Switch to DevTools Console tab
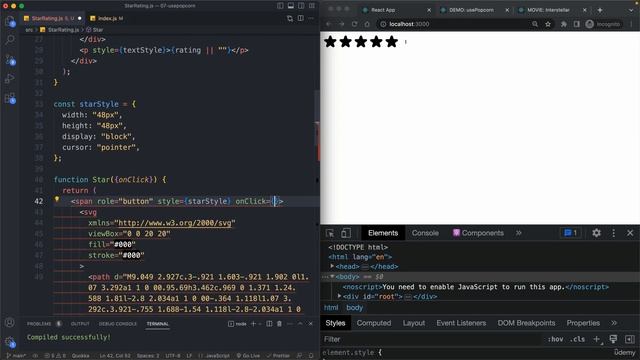 point(425,233)
